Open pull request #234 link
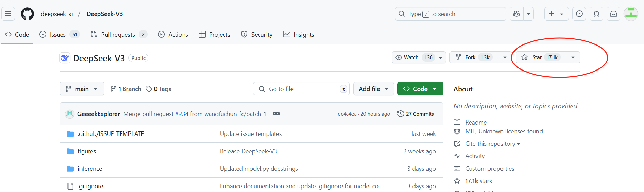644x192 pixels. [182, 114]
